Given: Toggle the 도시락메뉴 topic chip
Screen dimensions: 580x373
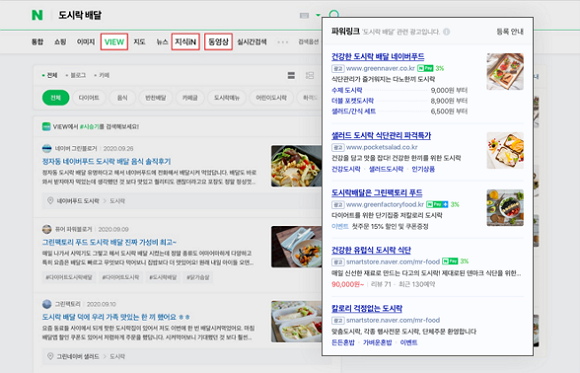Looking at the screenshot, I should pos(227,98).
